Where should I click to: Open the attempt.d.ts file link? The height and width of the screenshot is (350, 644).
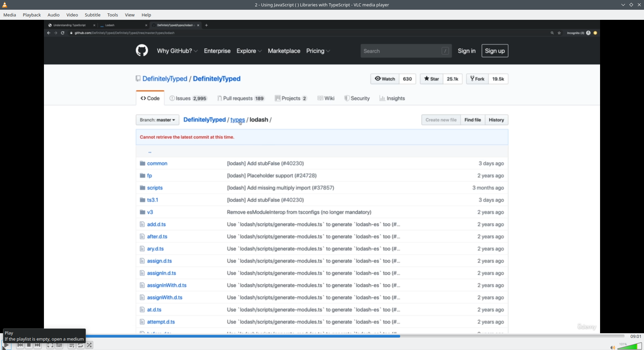[x=161, y=322]
